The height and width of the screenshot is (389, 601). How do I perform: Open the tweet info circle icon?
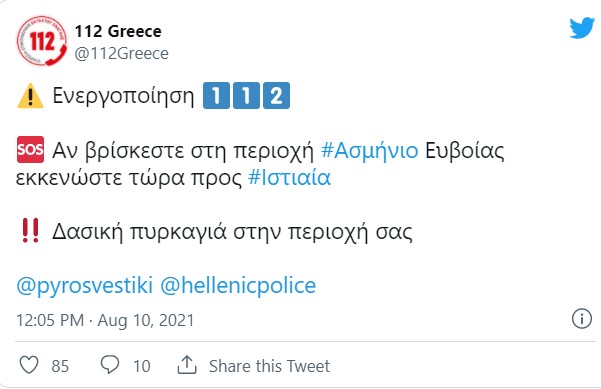pos(582,318)
